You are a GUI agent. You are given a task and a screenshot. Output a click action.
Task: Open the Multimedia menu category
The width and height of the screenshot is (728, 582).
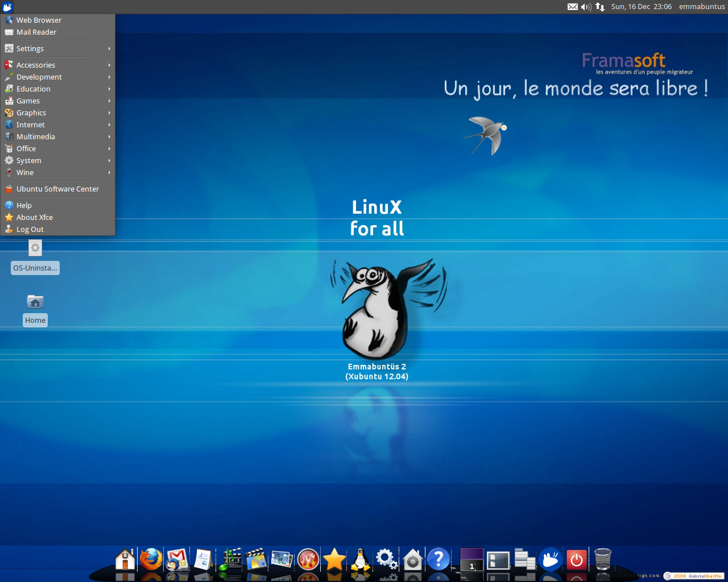point(58,137)
